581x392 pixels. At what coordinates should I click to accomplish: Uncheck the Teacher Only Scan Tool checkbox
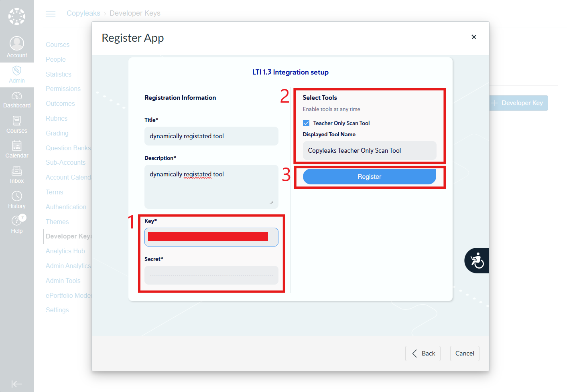pos(306,123)
